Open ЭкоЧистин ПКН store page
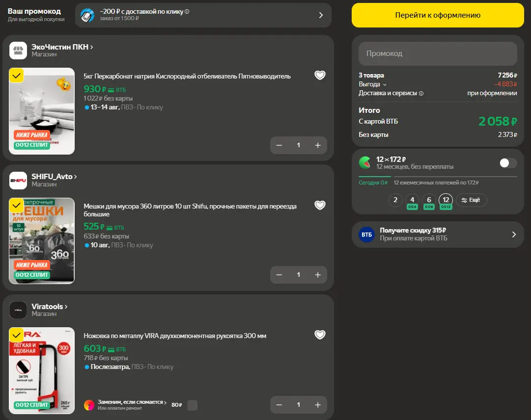Image resolution: width=531 pixels, height=420 pixels. point(62,47)
